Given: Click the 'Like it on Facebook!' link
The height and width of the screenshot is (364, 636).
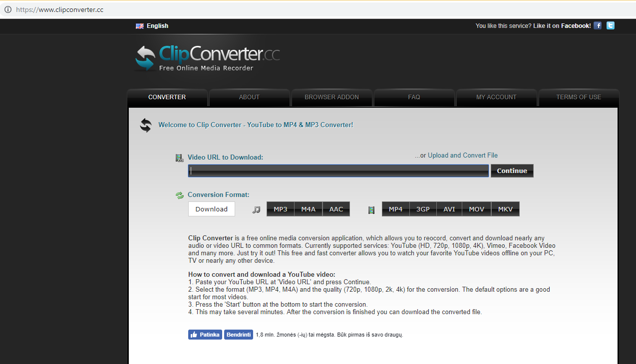Looking at the screenshot, I should [x=562, y=26].
